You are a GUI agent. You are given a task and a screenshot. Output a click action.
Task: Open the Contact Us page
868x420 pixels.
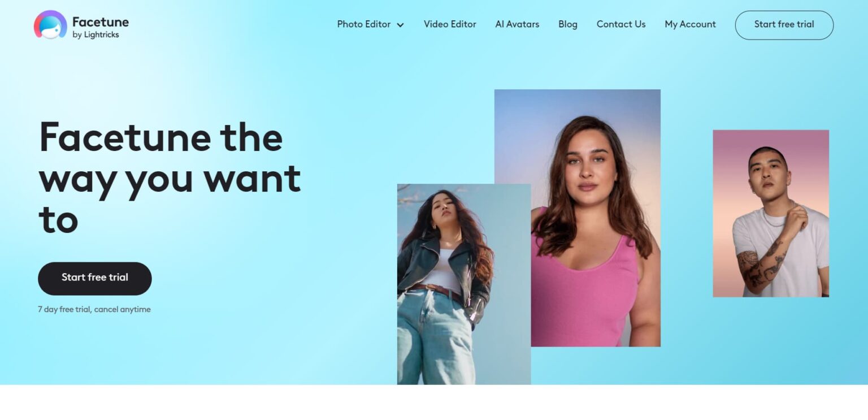621,24
